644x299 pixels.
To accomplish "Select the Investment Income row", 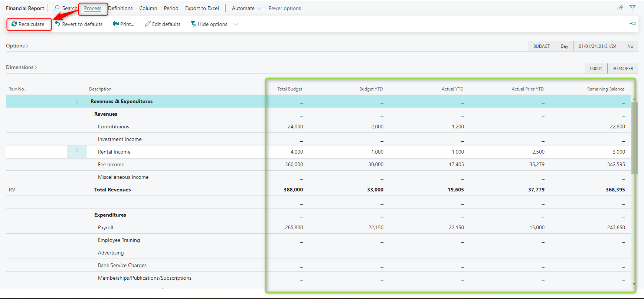I will pyautogui.click(x=318, y=139).
